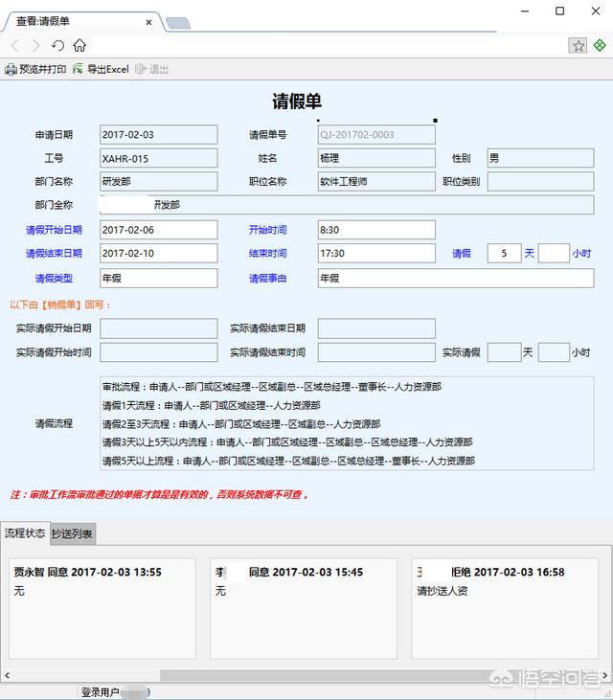Select the 拒绝 2017-02-03 16:58 card
Image resolution: width=613 pixels, height=700 pixels.
point(505,608)
